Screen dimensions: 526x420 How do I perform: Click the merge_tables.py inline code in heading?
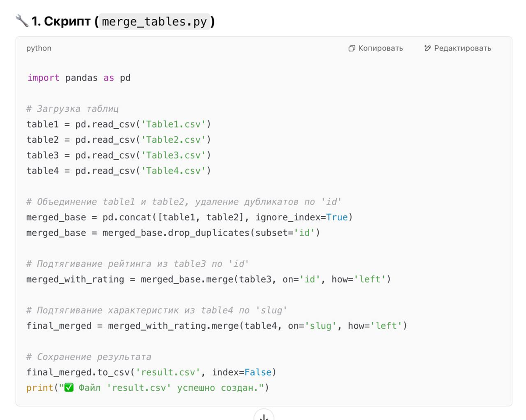[154, 21]
